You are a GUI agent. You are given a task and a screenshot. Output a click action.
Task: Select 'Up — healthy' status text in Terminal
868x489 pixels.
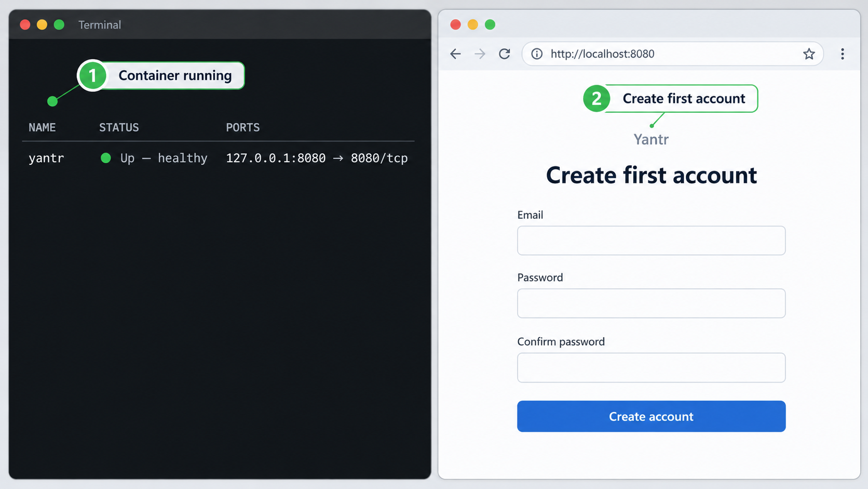coord(164,158)
